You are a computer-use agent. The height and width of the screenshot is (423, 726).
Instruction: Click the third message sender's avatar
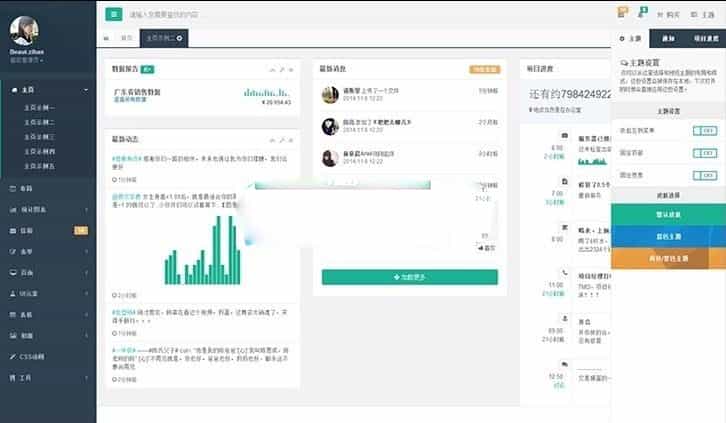click(330, 158)
